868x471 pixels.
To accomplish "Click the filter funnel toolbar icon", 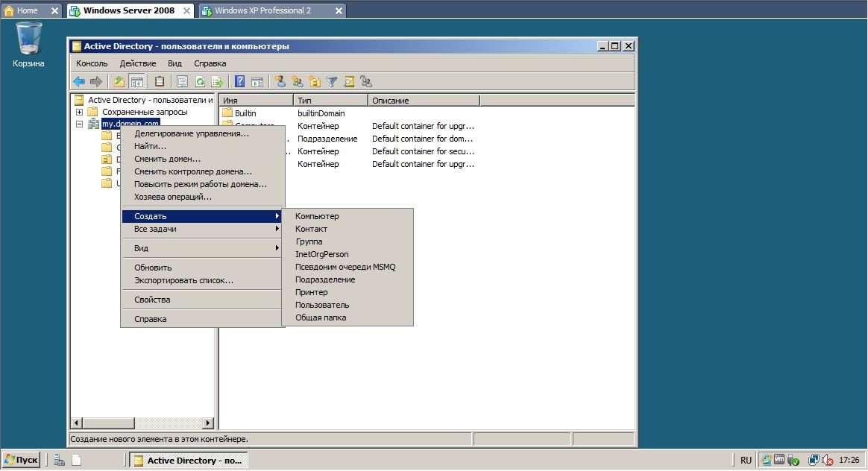I will click(332, 82).
